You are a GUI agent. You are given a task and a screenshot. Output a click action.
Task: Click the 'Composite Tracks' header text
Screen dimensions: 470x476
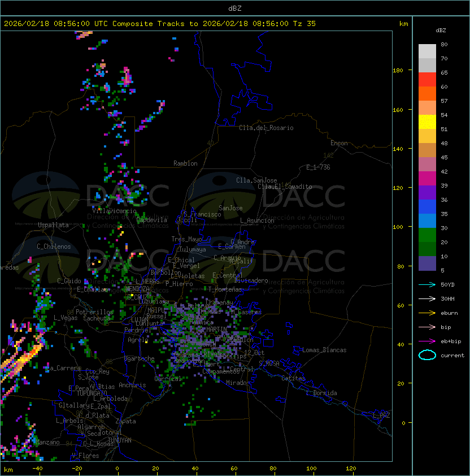coord(149,24)
